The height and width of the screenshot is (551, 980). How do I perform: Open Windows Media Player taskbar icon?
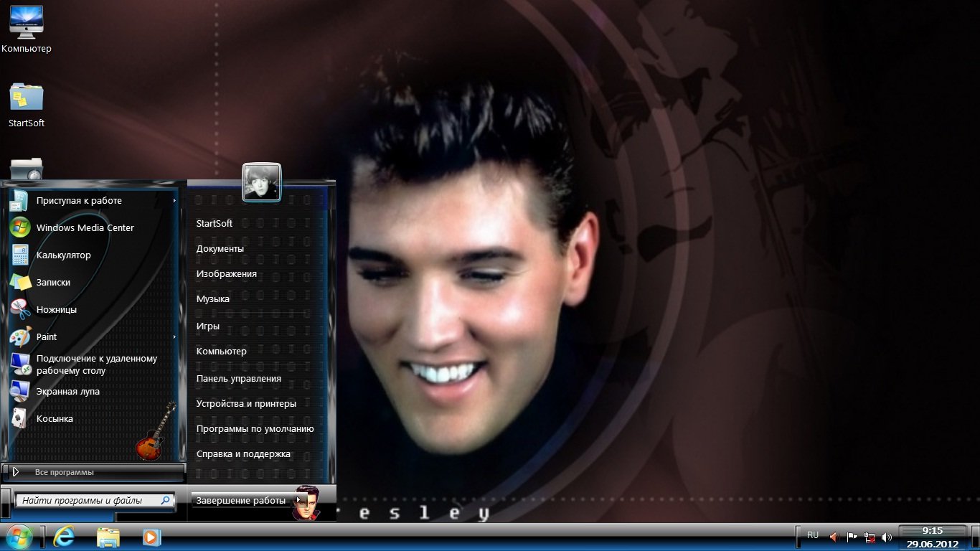pos(151,537)
